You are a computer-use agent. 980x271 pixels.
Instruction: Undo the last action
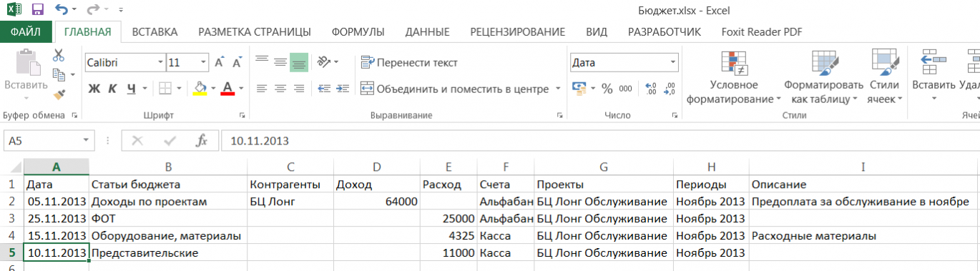click(61, 10)
